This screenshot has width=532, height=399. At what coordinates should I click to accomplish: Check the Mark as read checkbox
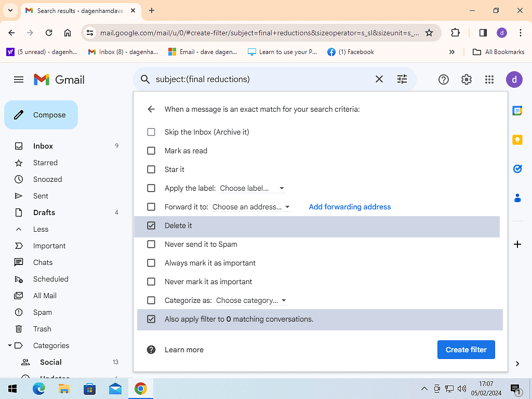[151, 151]
